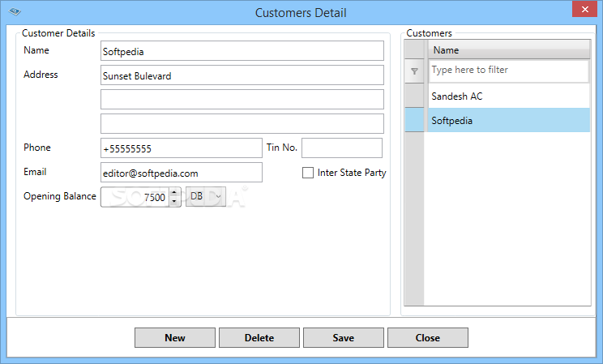
Task: Increase Opening Balance with up arrow
Action: click(174, 192)
